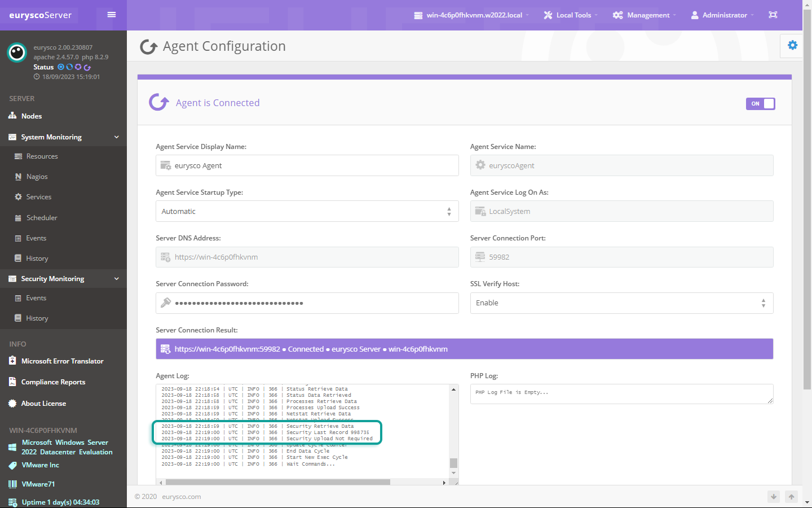The height and width of the screenshot is (508, 812).
Task: Click the Nagios N icon in the sidebar
Action: pos(18,177)
